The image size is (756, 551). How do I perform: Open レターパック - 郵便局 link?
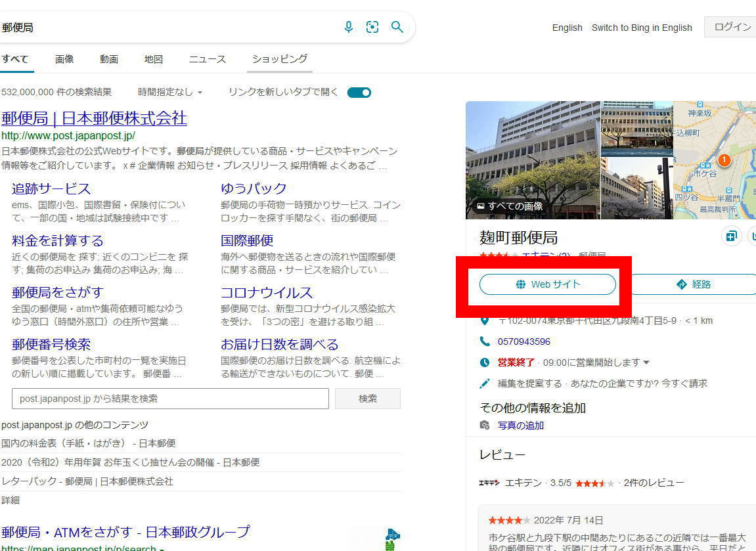click(87, 481)
